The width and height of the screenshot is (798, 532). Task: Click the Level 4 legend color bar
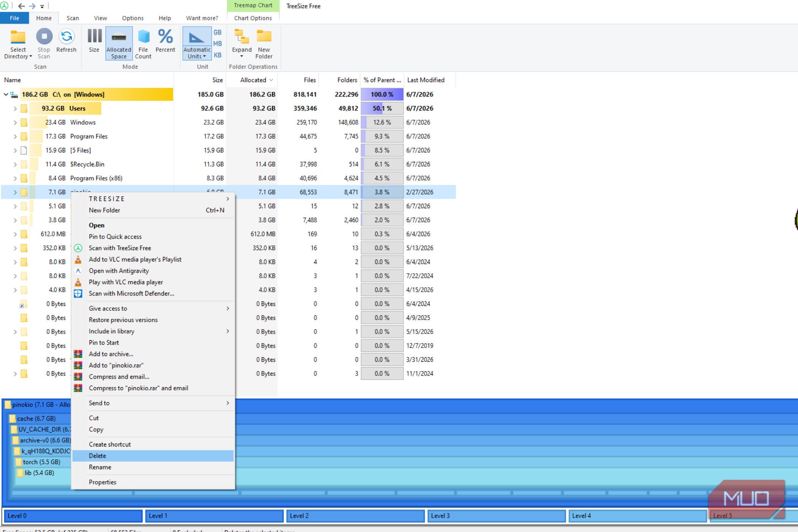tap(638, 516)
